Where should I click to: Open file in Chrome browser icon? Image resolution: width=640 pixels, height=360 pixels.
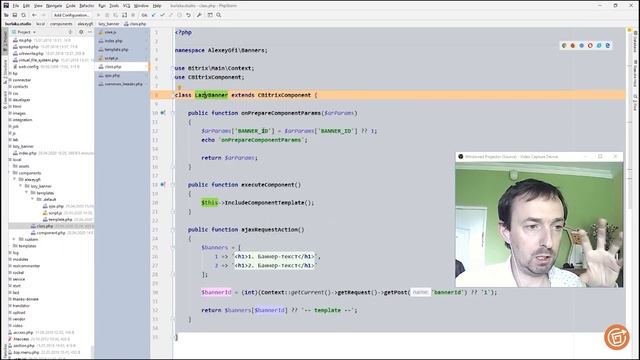click(564, 45)
